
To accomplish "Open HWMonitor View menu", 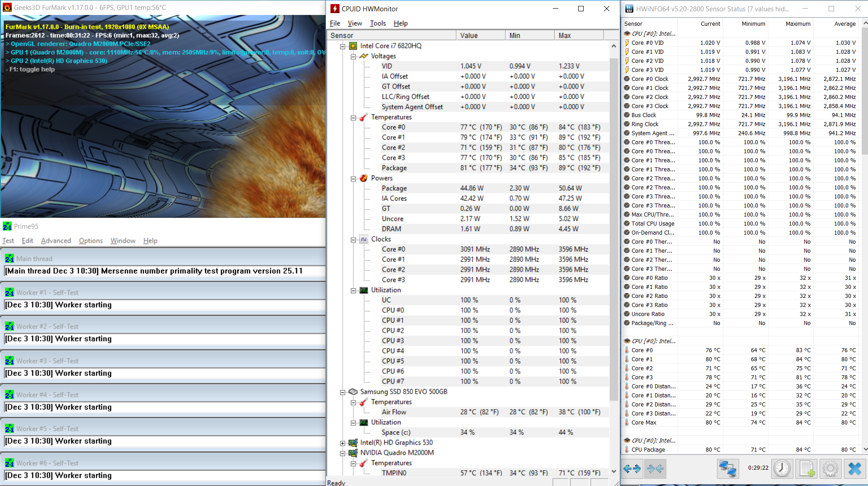I will 355,23.
